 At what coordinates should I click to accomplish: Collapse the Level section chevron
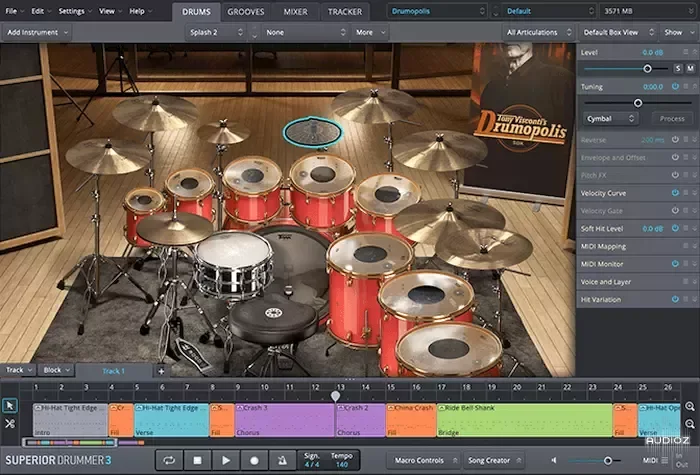click(695, 52)
